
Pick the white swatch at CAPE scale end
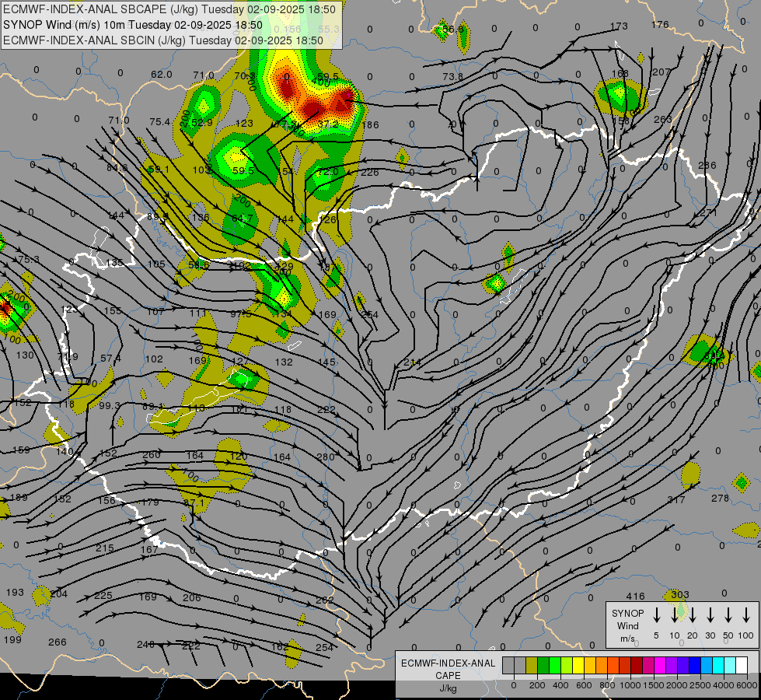point(741,665)
